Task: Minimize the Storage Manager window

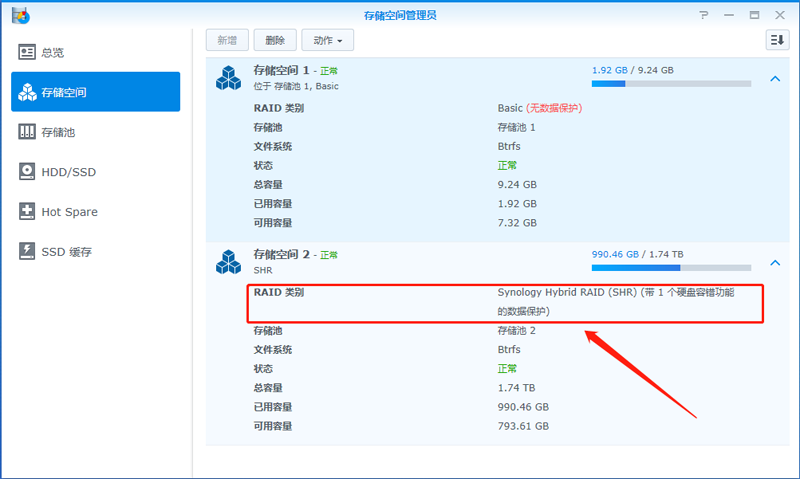Action: pos(729,15)
